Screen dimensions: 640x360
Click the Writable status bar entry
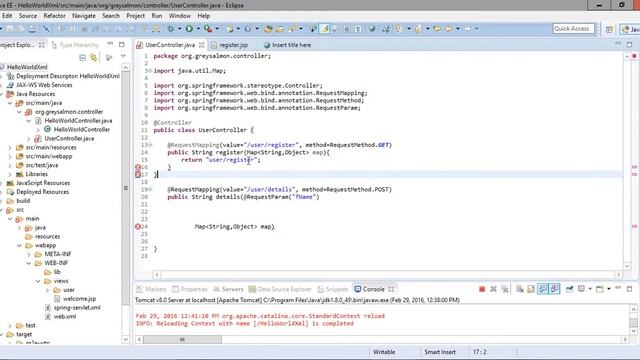pyautogui.click(x=384, y=352)
